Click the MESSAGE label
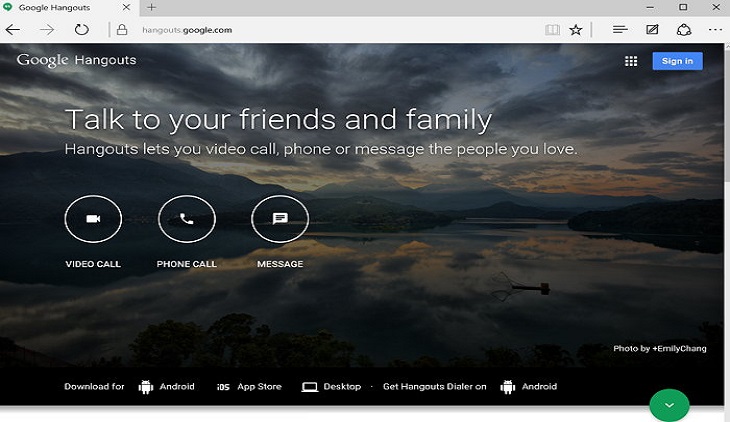730x422 pixels. pos(280,264)
